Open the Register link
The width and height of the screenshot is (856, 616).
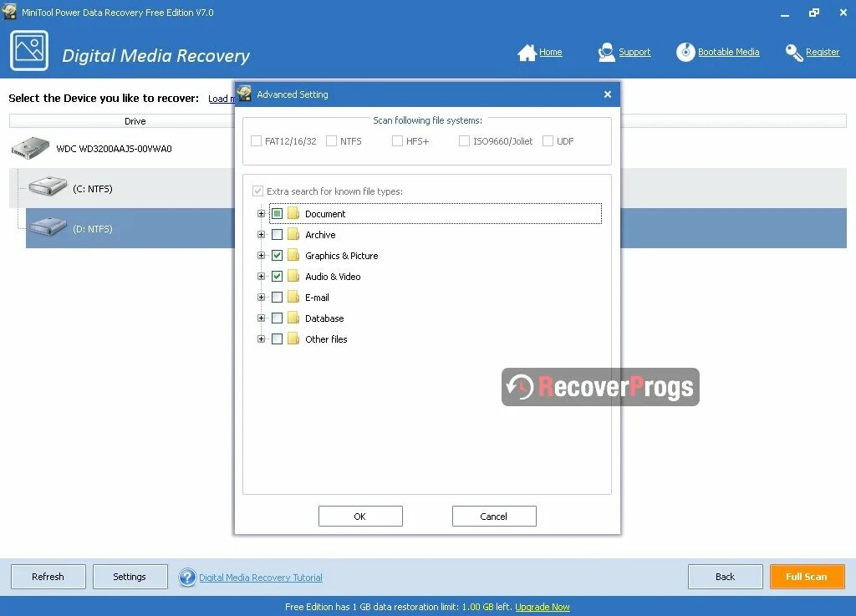(823, 52)
